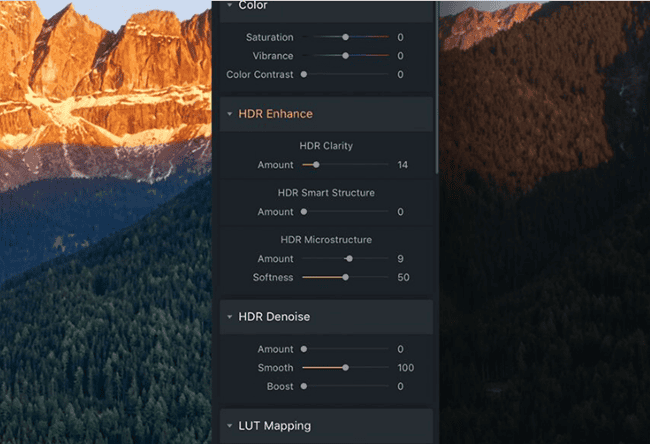Collapse the Color section triangle
Viewport: 650px width, 444px height.
click(x=230, y=5)
